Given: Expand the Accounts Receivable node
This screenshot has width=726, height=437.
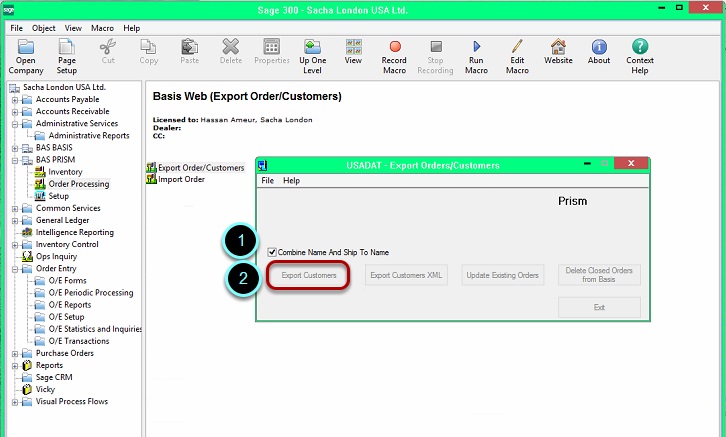Looking at the screenshot, I should [x=15, y=112].
